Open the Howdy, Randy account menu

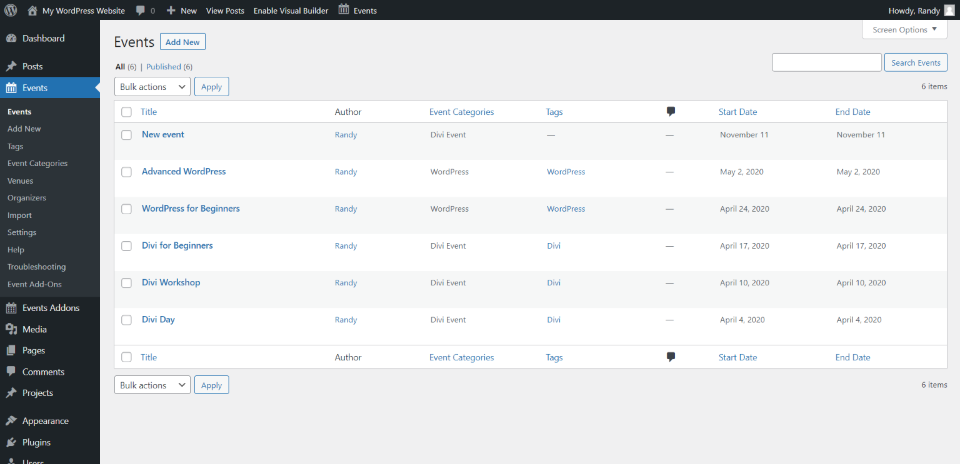920,10
